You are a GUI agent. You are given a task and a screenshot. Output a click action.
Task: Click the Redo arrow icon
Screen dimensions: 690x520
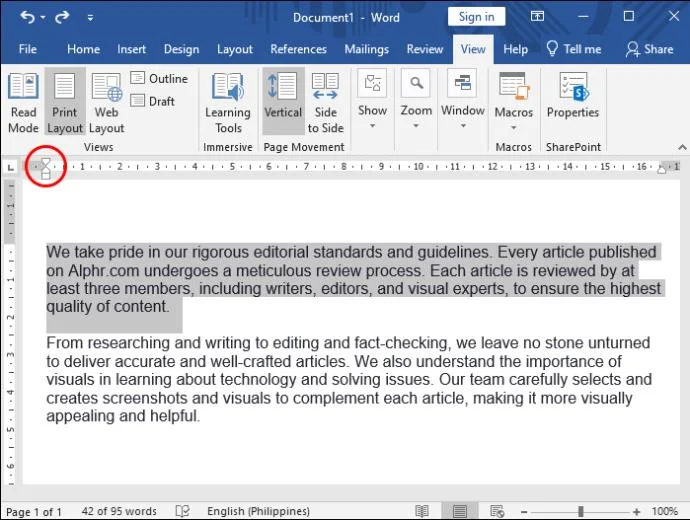[62, 17]
